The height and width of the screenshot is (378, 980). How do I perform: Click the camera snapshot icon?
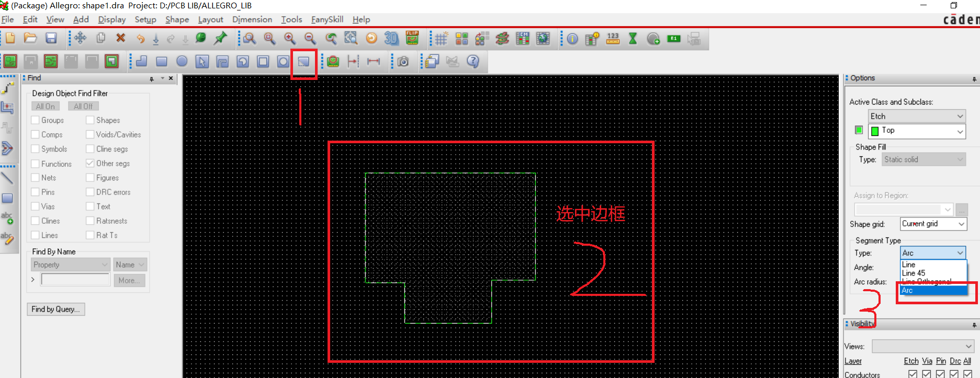403,62
